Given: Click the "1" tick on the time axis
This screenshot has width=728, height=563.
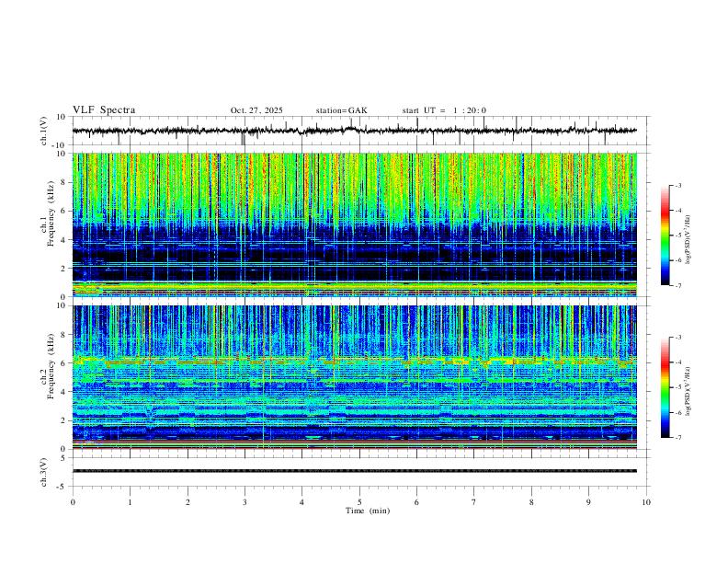Looking at the screenshot, I should (130, 502).
